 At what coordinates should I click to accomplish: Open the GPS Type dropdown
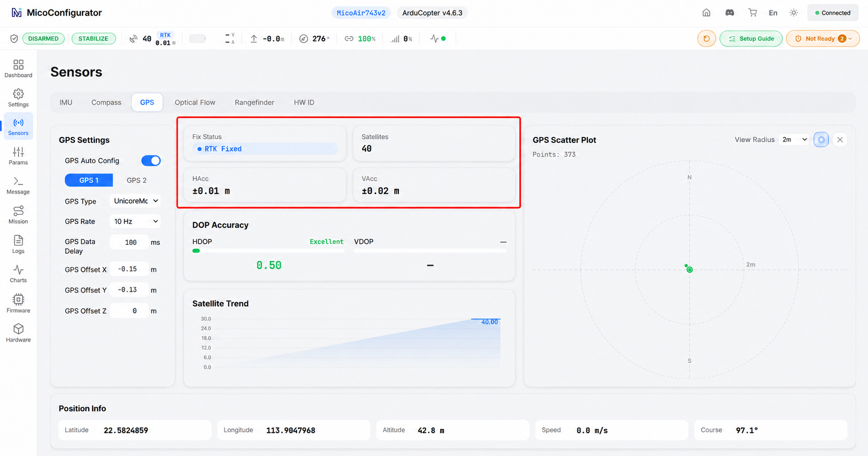coord(135,201)
